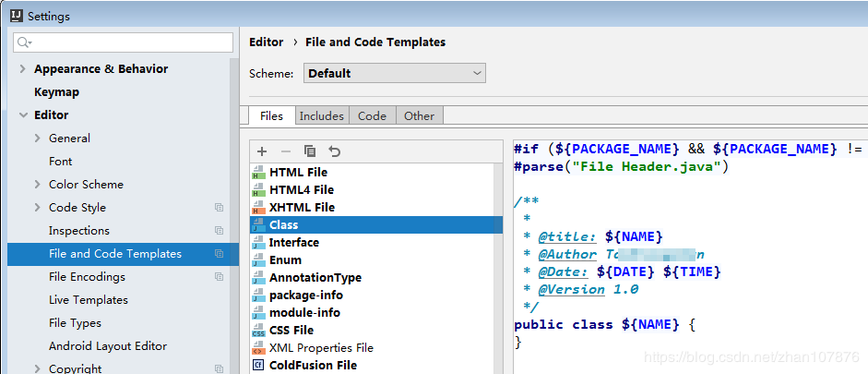Screen dimensions: 868x374
Task: Open Live Templates settings
Action: tap(89, 300)
